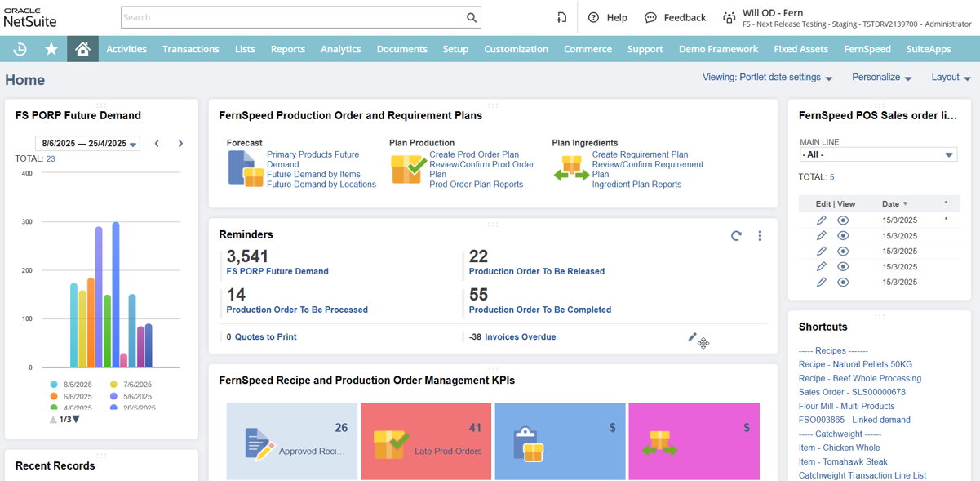Open the Demo Framework menu
The width and height of the screenshot is (980, 481).
719,49
